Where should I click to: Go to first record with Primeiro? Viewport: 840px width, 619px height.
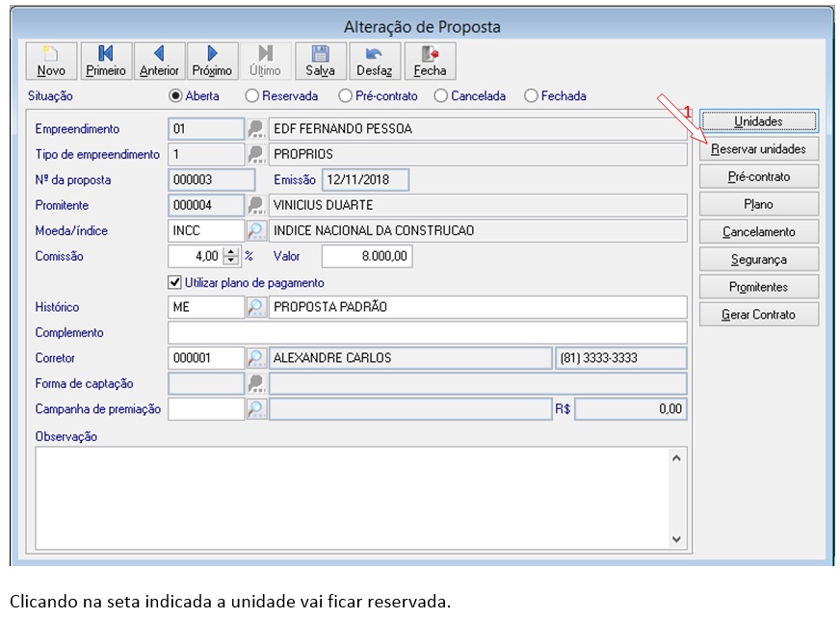[106, 61]
